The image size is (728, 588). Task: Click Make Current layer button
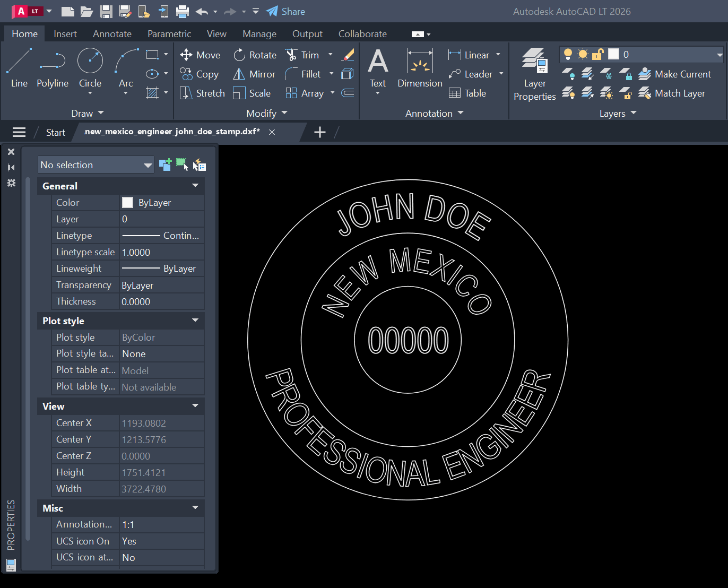pyautogui.click(x=674, y=74)
